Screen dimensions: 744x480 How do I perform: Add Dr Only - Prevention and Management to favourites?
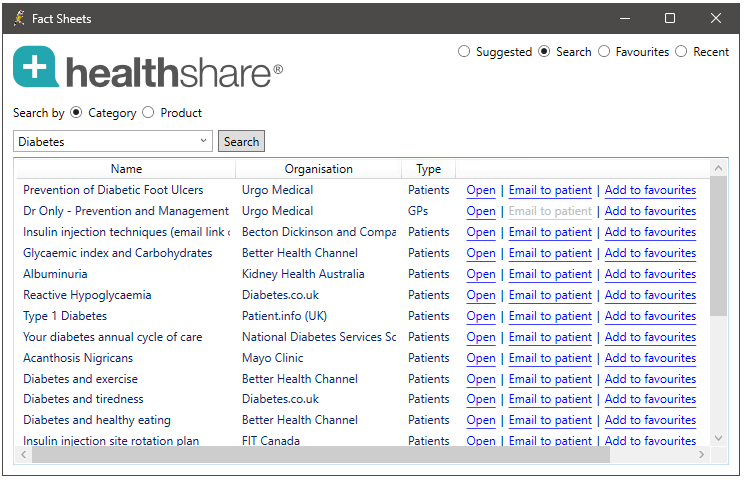pyautogui.click(x=650, y=211)
